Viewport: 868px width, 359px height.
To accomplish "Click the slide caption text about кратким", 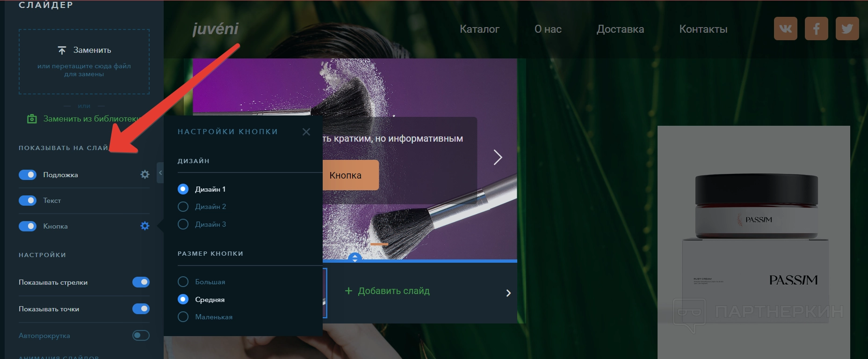I will point(393,138).
